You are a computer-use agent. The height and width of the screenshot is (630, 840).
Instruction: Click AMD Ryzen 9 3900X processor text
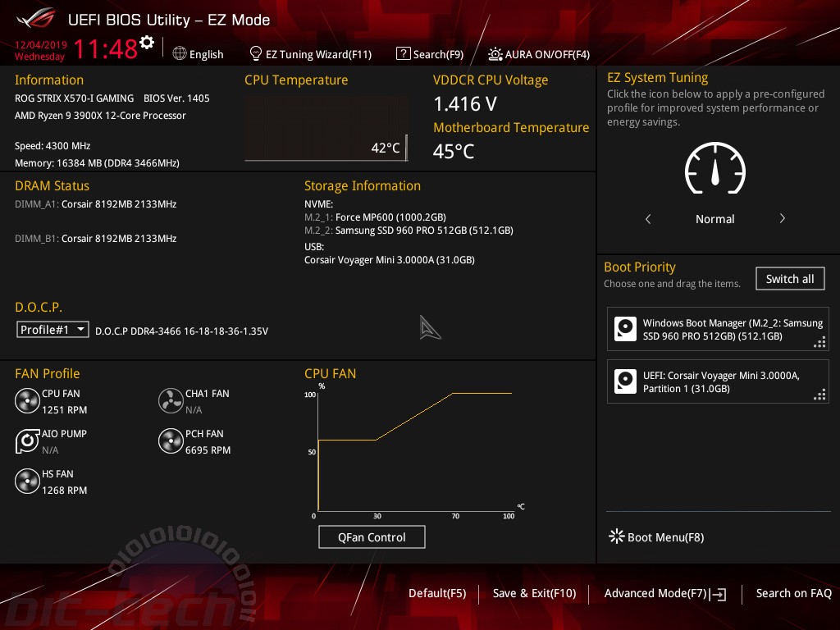pos(100,115)
